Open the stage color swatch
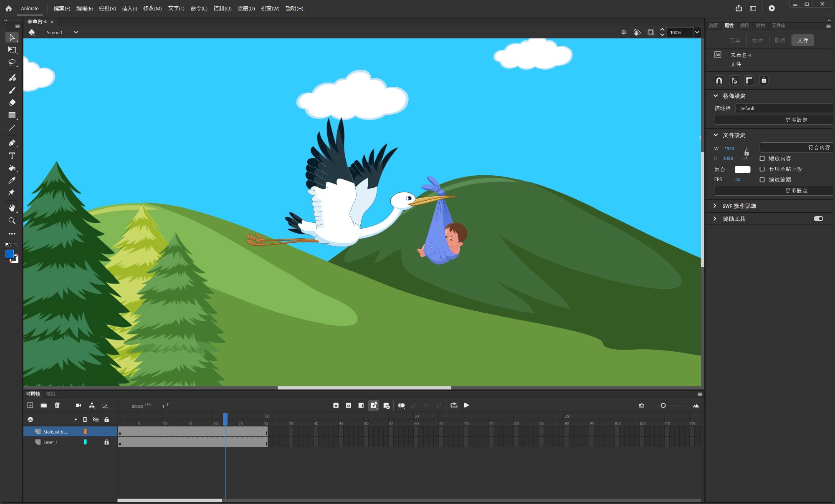 click(742, 169)
